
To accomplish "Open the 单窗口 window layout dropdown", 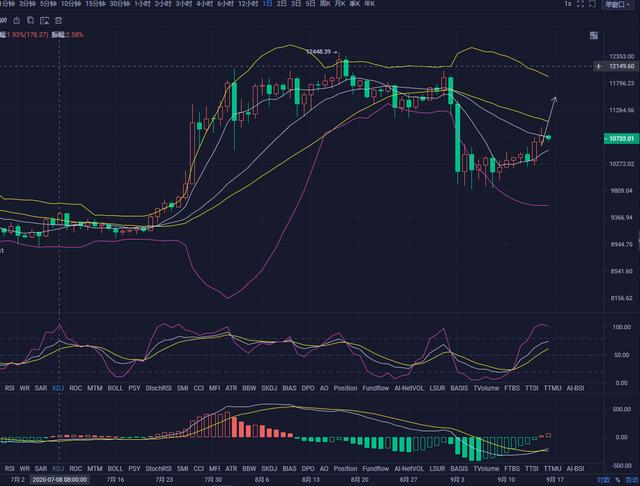I will coord(618,4).
